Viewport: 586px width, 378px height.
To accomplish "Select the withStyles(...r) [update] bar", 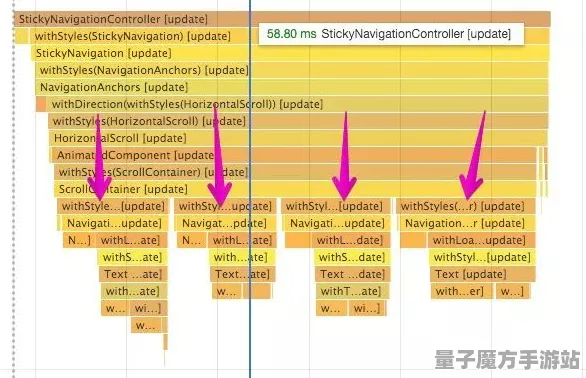I will tap(466, 206).
